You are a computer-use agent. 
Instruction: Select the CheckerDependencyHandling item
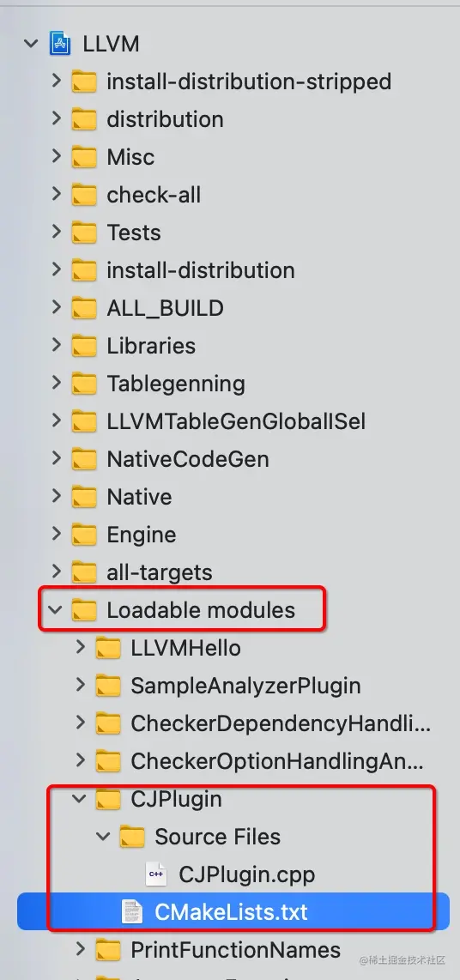[281, 723]
